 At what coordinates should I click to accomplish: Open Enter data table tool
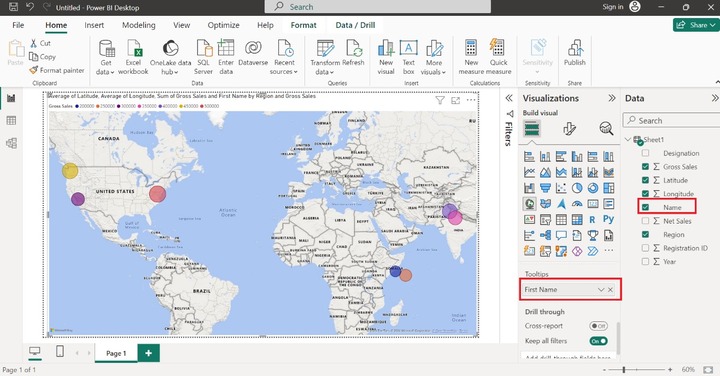(226, 57)
